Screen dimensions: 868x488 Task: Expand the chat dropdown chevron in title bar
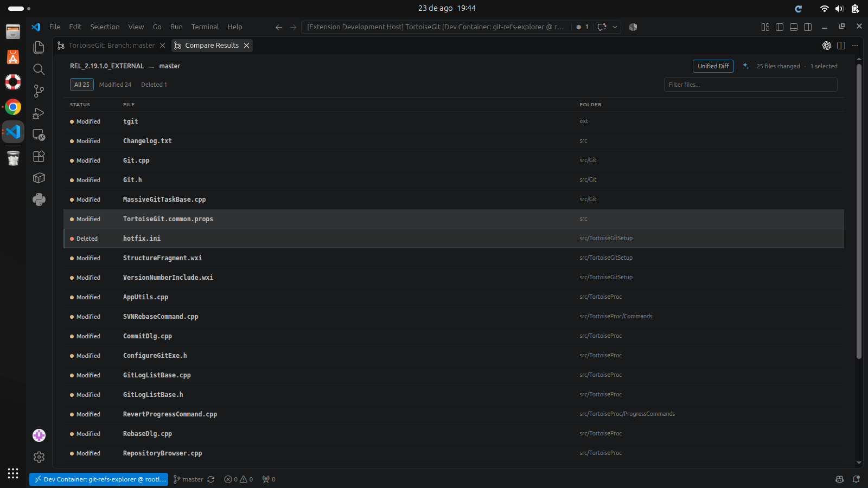(x=615, y=27)
